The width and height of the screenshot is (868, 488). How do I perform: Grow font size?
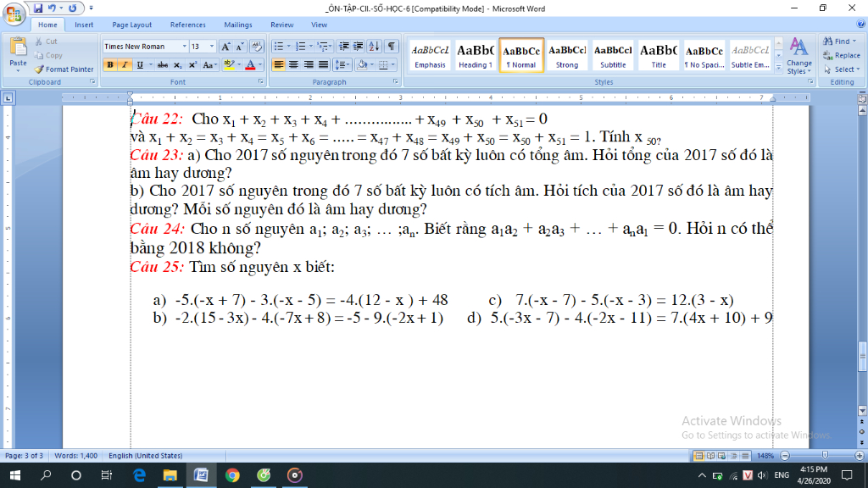pos(225,47)
